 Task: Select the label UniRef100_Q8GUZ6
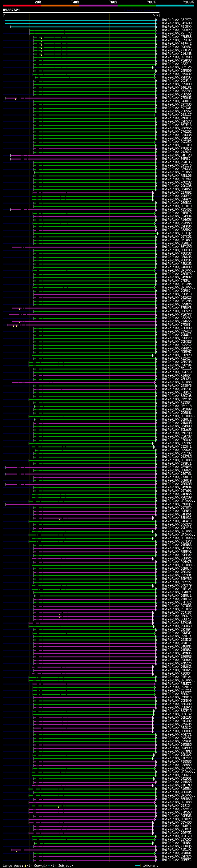[x=177, y=274]
